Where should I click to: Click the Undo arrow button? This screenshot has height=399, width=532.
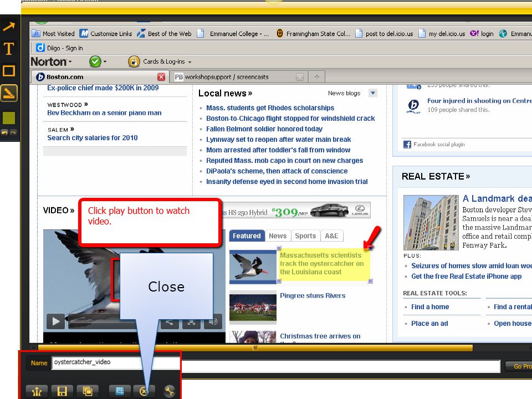pos(4,132)
